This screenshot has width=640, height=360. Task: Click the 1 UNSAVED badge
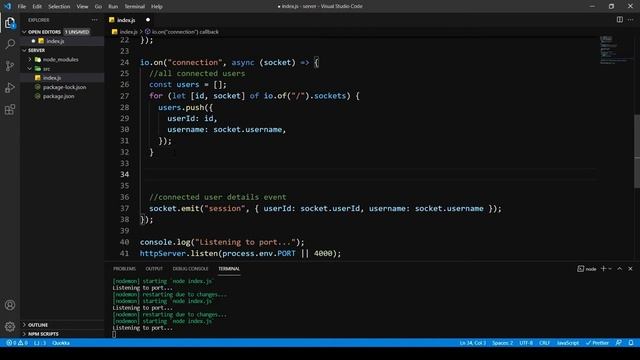pos(77,32)
